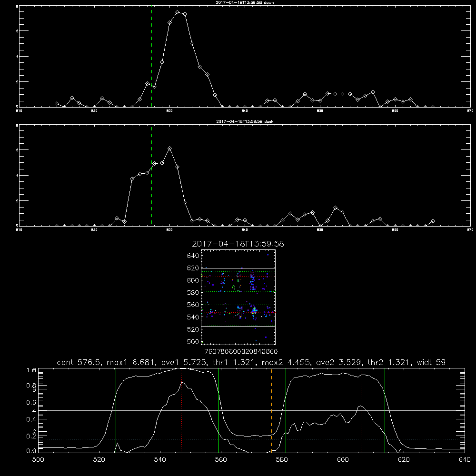The image size is (476, 476).
Task: Click the horizontal dotted threshold line in bottom plot
Action: click(x=251, y=439)
